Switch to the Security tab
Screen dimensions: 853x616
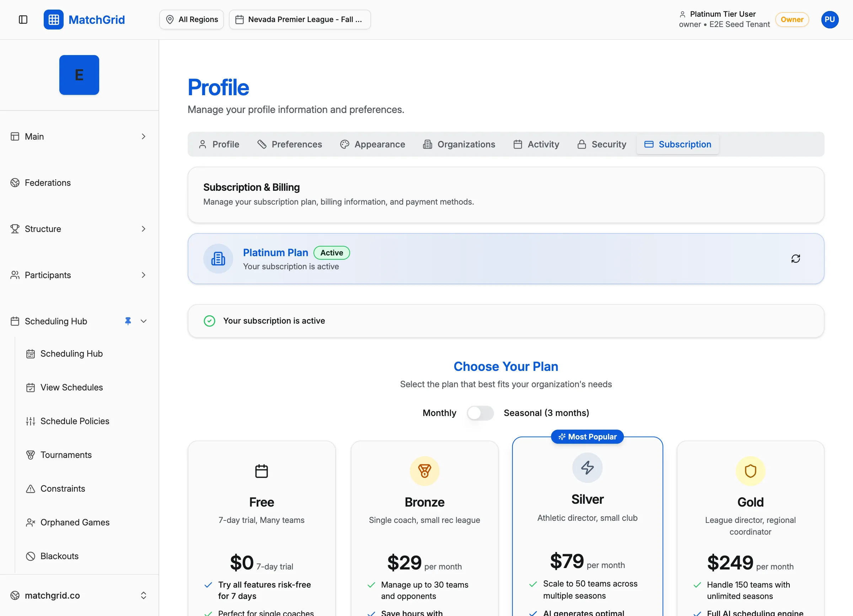tap(602, 144)
